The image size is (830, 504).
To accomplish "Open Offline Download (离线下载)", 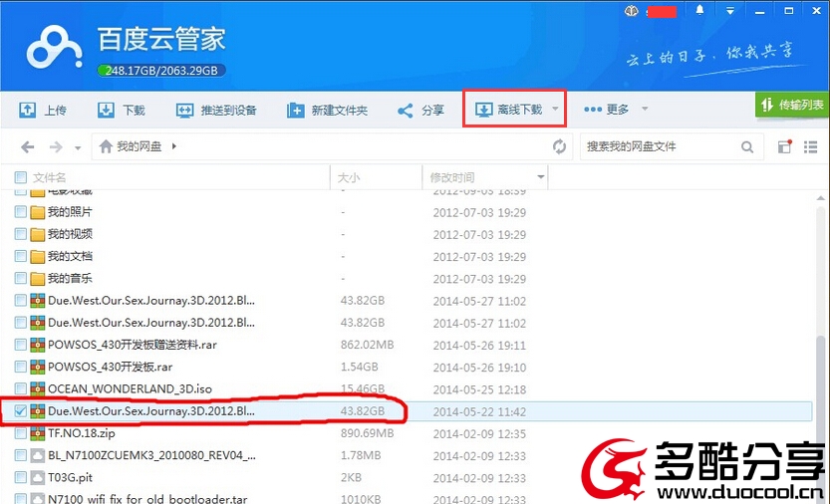I will click(508, 109).
